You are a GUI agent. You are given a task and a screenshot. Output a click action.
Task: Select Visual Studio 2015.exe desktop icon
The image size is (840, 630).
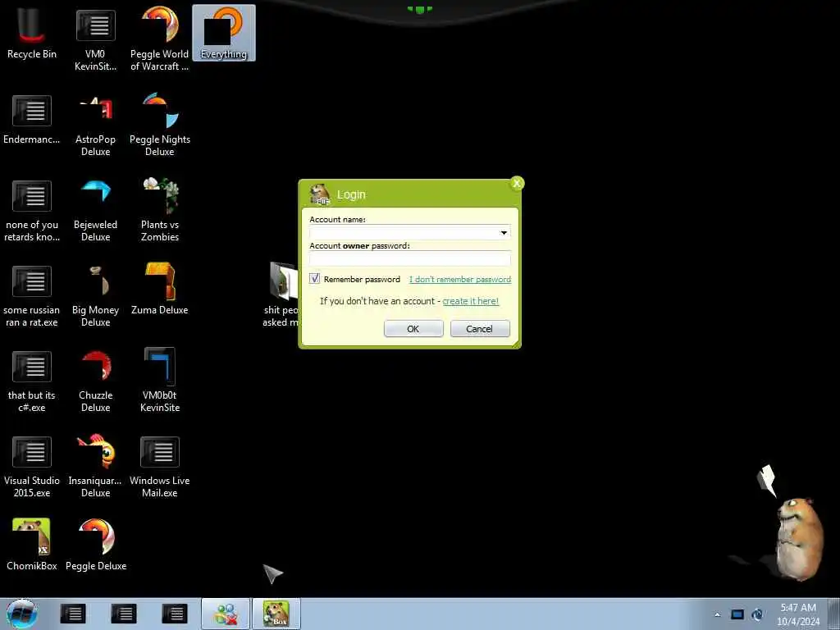(x=32, y=466)
